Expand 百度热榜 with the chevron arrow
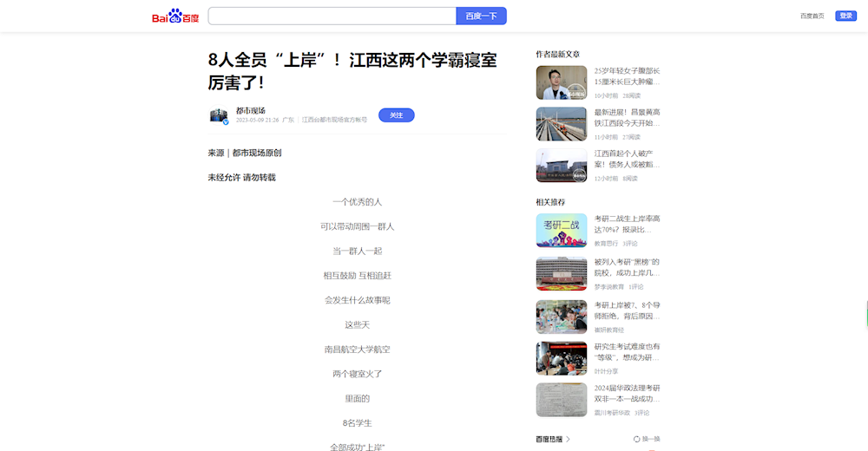This screenshot has height=451, width=868. pos(568,439)
